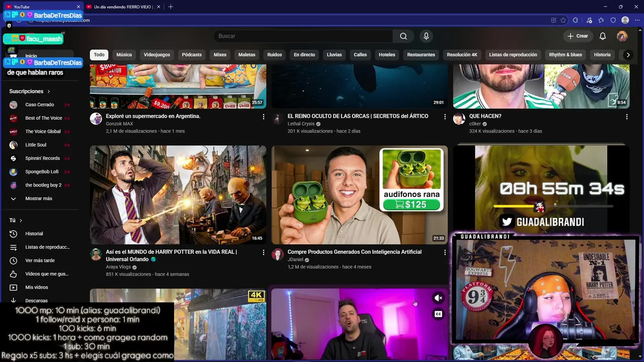Open options for 'Compre Productos Generados' video

(445, 252)
